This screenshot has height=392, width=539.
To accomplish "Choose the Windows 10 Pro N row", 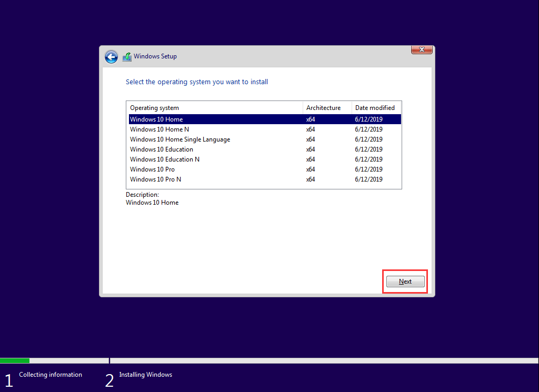I will coord(156,179).
